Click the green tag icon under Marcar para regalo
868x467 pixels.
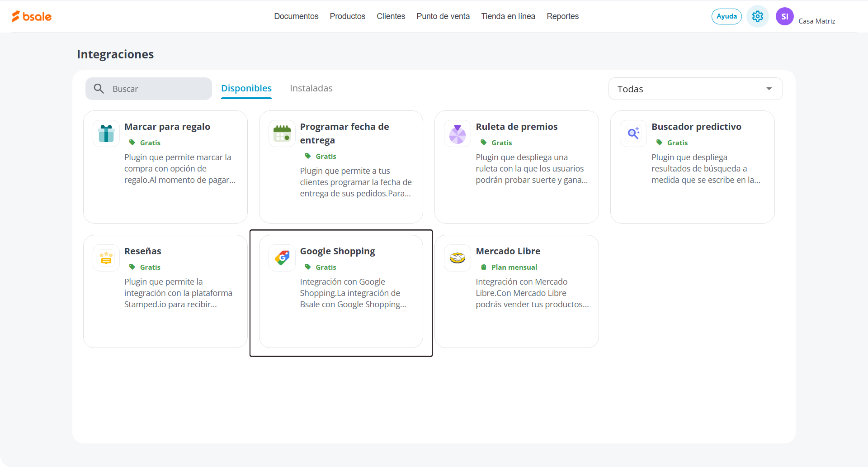(132, 143)
